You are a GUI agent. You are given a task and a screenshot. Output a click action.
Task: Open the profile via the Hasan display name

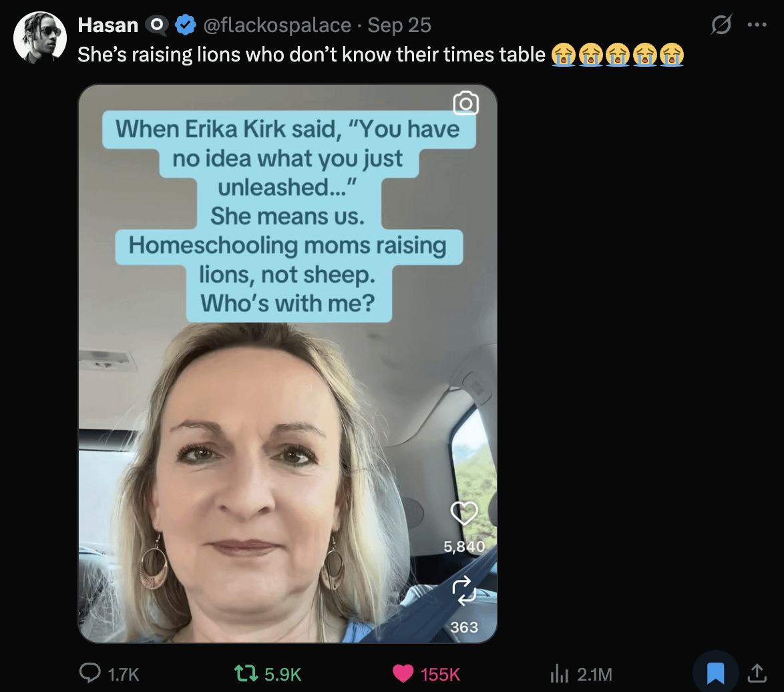pos(108,25)
